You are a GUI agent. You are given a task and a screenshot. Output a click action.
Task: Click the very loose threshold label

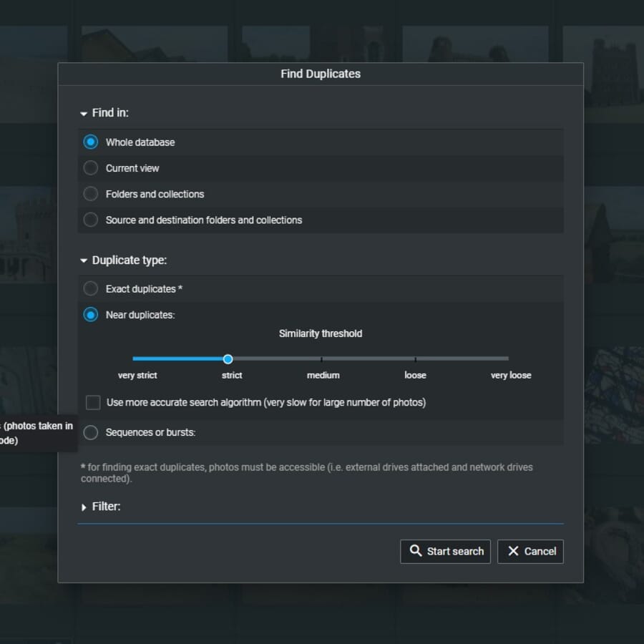pos(510,375)
